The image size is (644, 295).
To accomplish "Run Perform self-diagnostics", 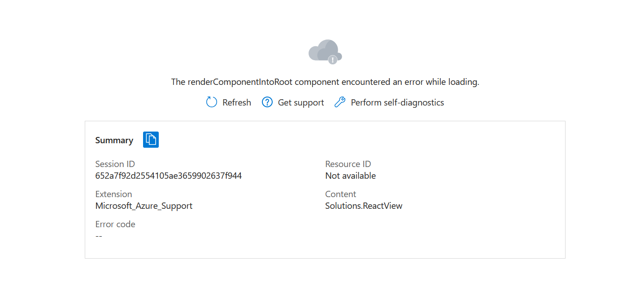I will point(397,102).
